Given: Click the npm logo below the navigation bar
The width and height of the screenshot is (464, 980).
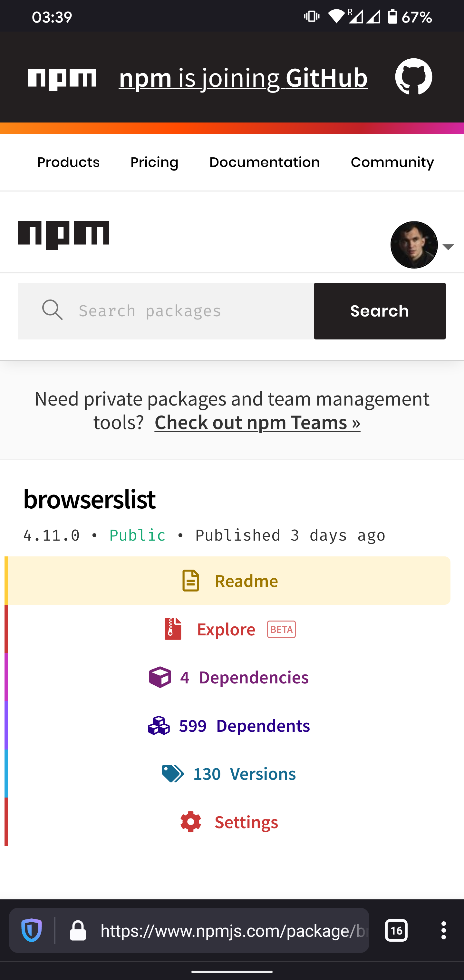Looking at the screenshot, I should (63, 234).
